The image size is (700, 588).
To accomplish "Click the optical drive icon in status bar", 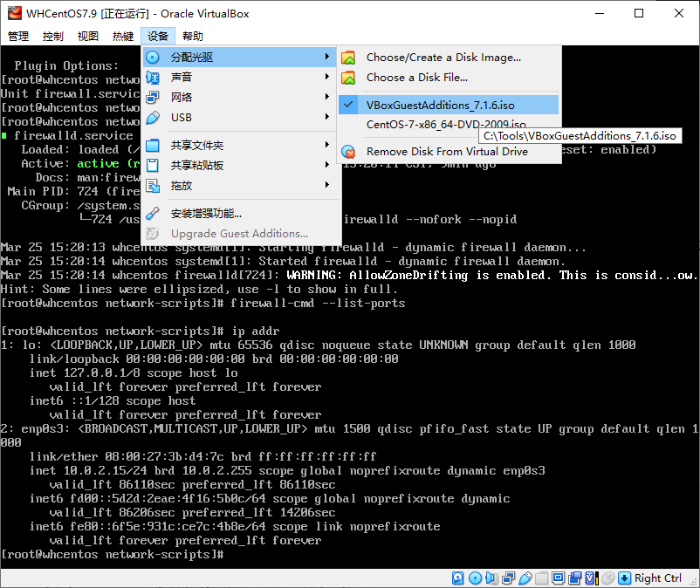I will pyautogui.click(x=476, y=578).
